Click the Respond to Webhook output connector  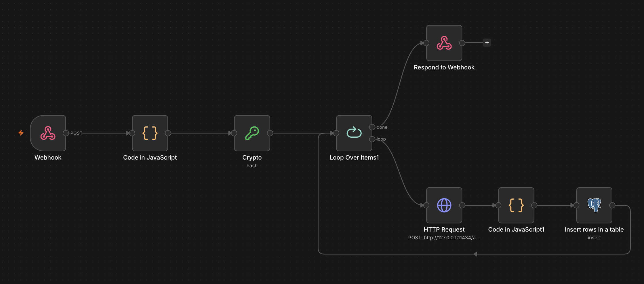point(462,43)
